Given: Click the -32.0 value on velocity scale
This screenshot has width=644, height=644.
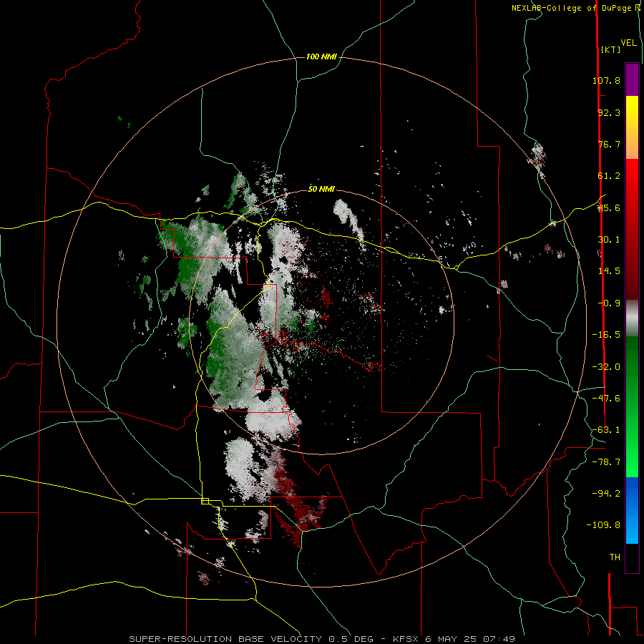Looking at the screenshot, I should click(606, 367).
